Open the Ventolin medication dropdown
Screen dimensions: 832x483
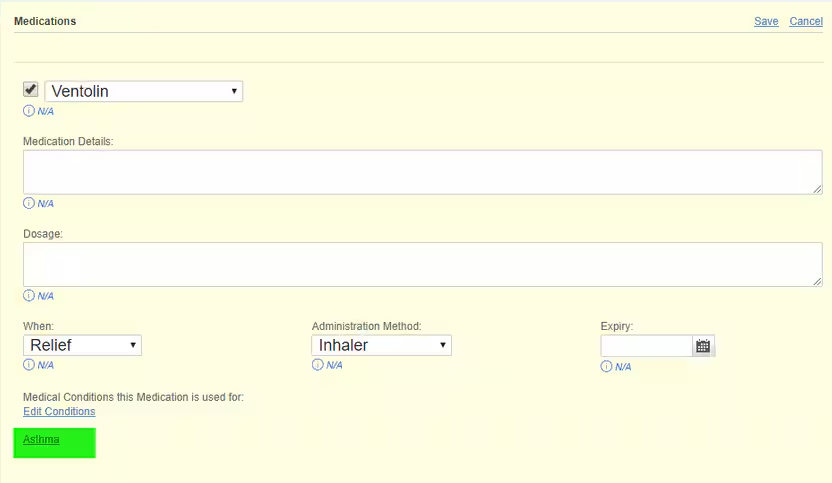point(144,91)
